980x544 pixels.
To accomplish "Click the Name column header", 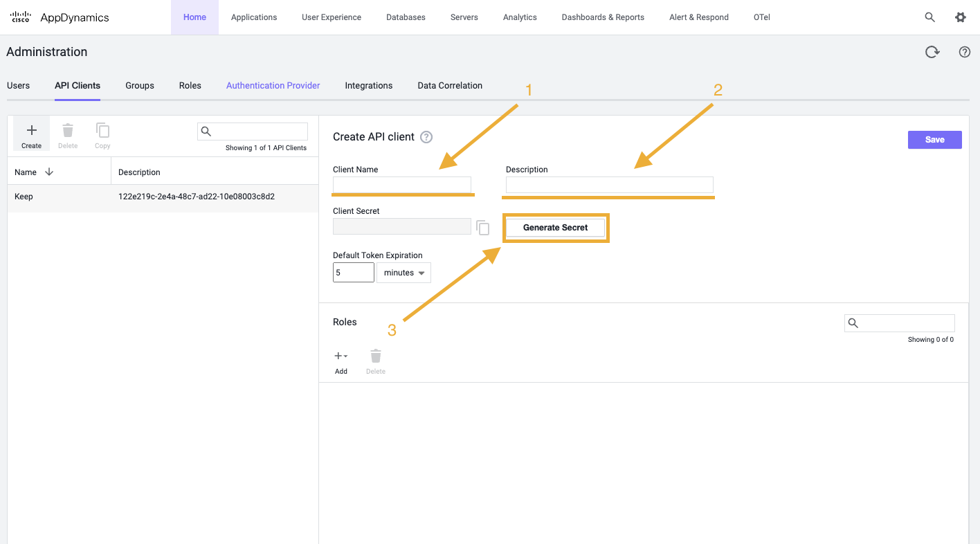I will (x=26, y=172).
